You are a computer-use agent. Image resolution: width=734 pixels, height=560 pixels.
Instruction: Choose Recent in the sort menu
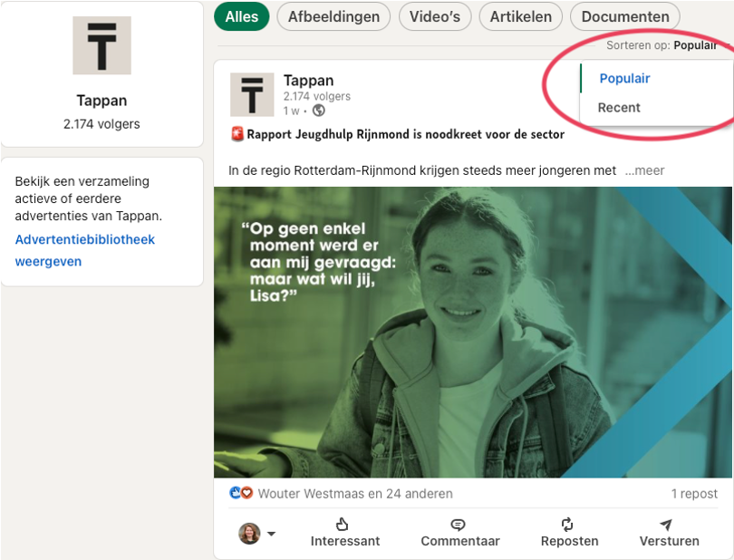619,107
